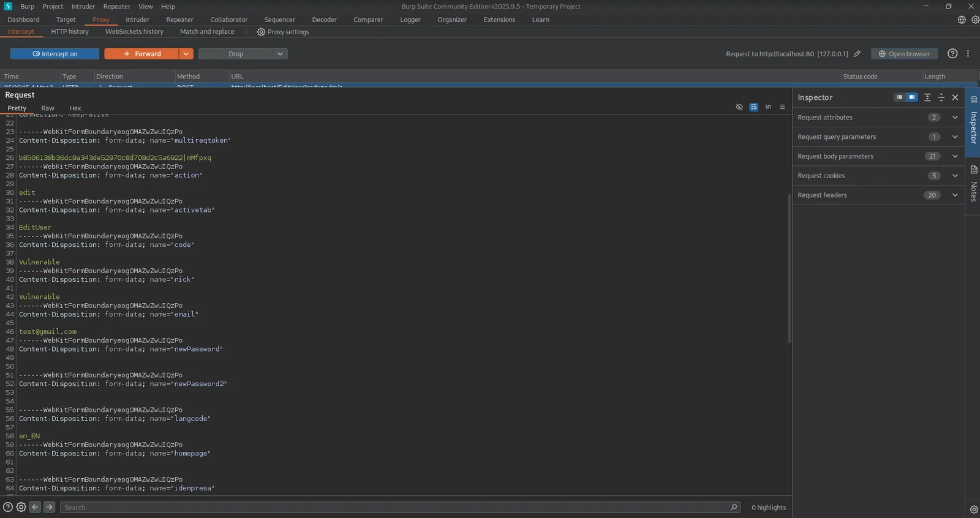Toggle Intercept on button
The height and width of the screenshot is (518, 980).
(x=55, y=54)
